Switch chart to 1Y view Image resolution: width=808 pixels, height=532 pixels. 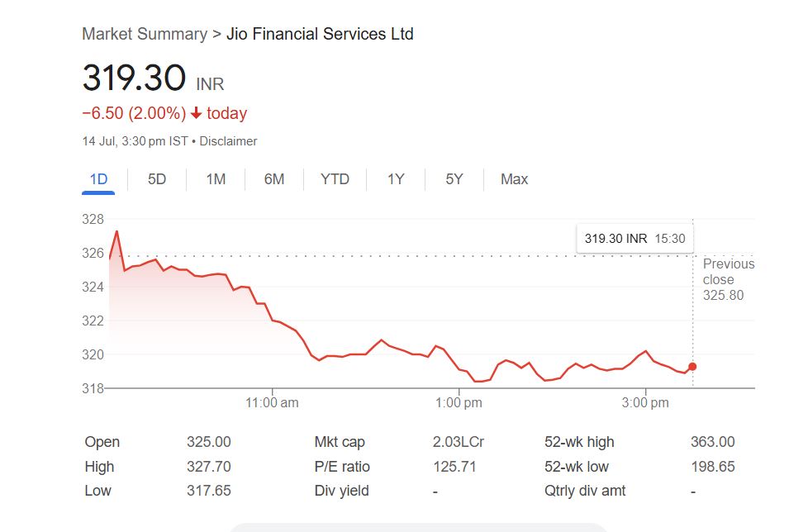pyautogui.click(x=396, y=179)
